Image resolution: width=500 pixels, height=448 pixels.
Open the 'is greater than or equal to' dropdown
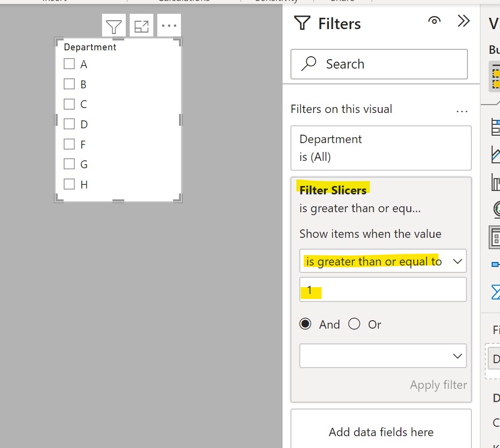(x=383, y=261)
